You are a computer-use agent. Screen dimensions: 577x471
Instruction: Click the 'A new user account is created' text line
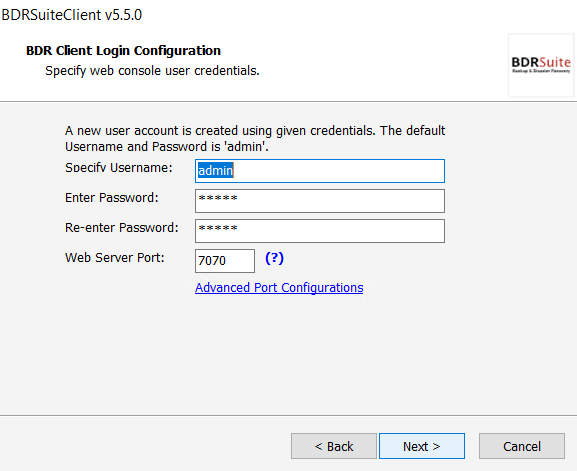(255, 131)
